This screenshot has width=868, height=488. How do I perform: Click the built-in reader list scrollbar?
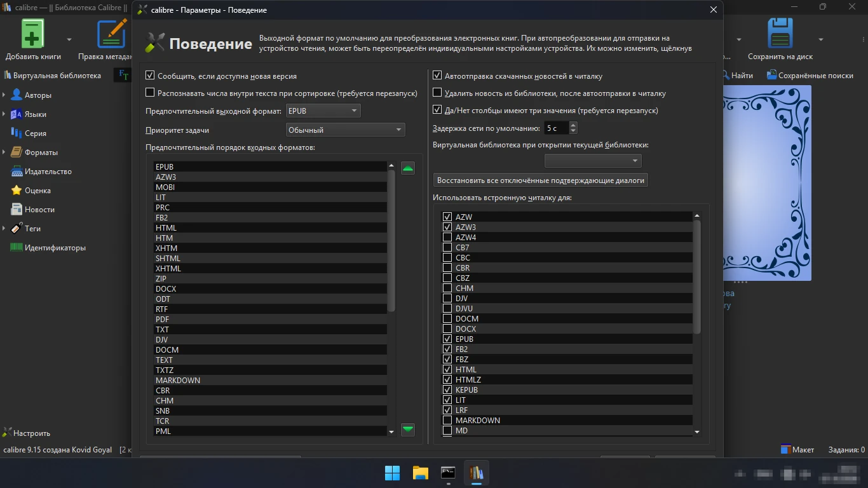point(697,276)
